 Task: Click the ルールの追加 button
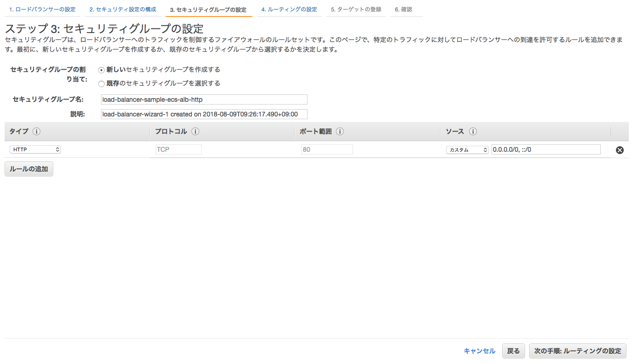click(29, 169)
